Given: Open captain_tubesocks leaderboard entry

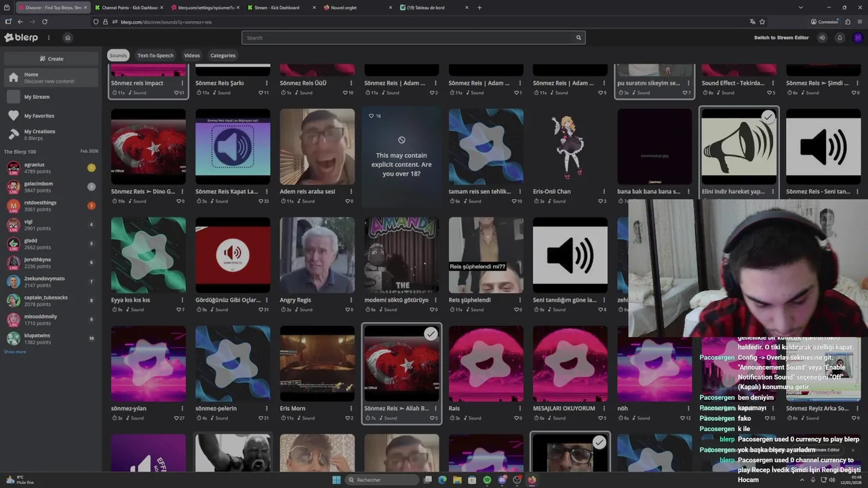Looking at the screenshot, I should click(x=52, y=301).
